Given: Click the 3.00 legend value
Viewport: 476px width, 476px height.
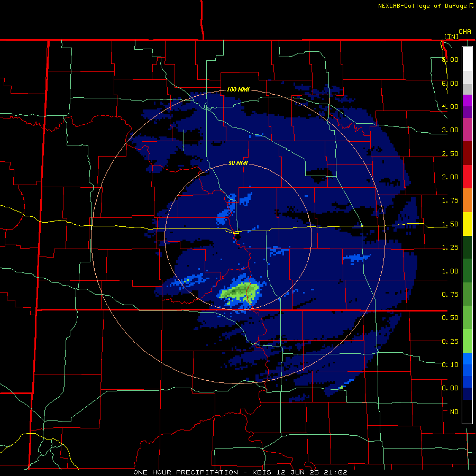Looking at the screenshot, I should coord(450,130).
